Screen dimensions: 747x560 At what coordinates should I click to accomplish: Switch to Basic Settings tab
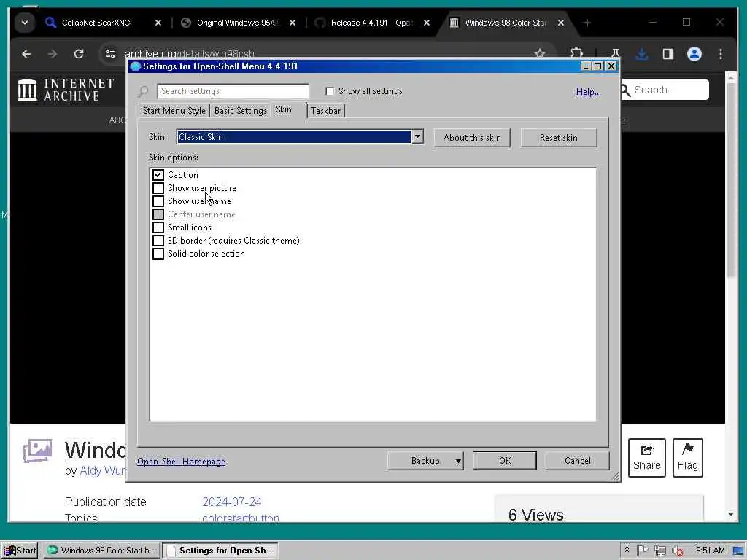[241, 111]
